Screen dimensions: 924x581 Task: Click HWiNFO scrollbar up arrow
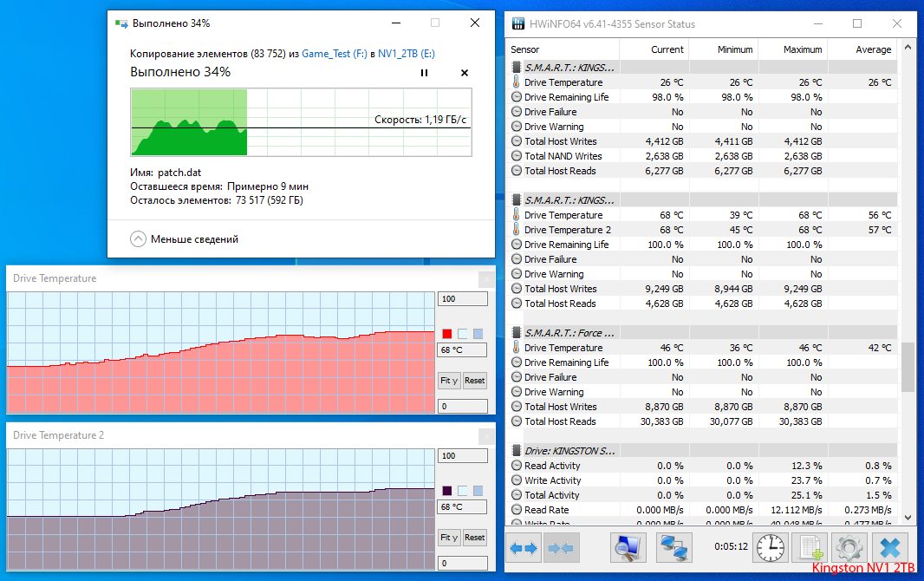tap(908, 47)
